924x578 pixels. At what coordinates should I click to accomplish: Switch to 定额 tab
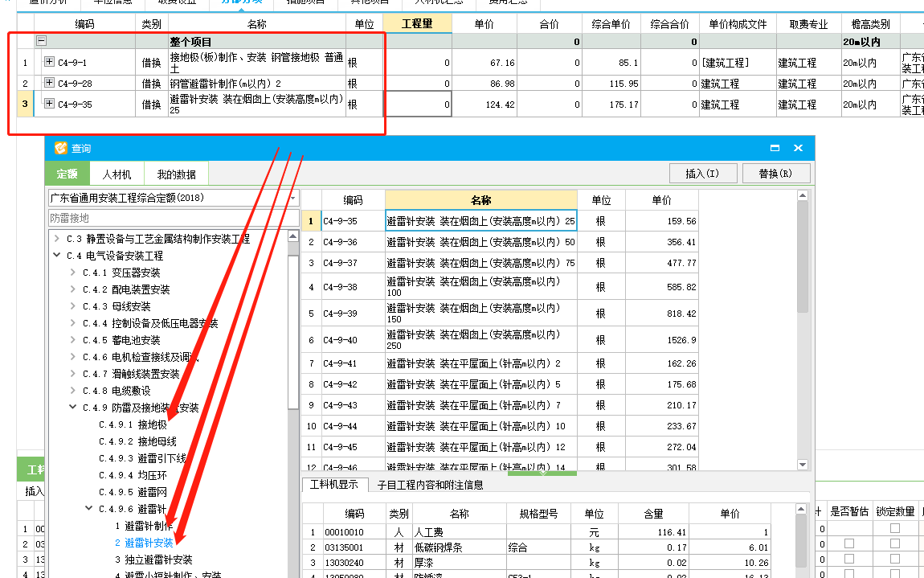pyautogui.click(x=67, y=174)
